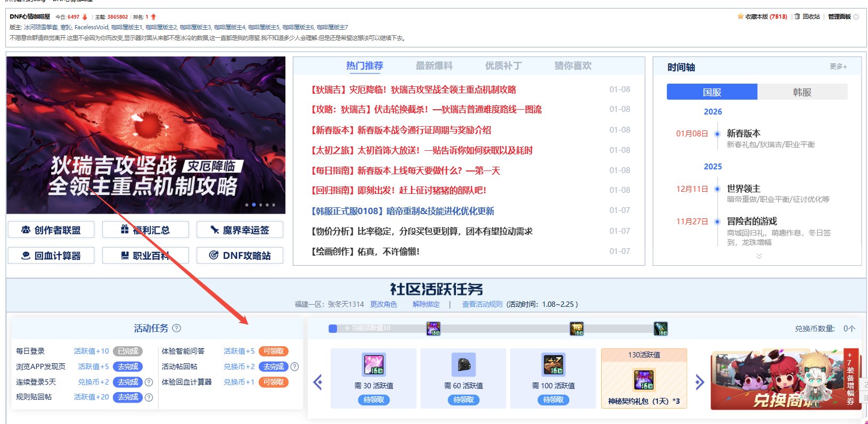This screenshot has width=868, height=424.
Task: Click the star icon beside 收藏本版
Action: [740, 17]
